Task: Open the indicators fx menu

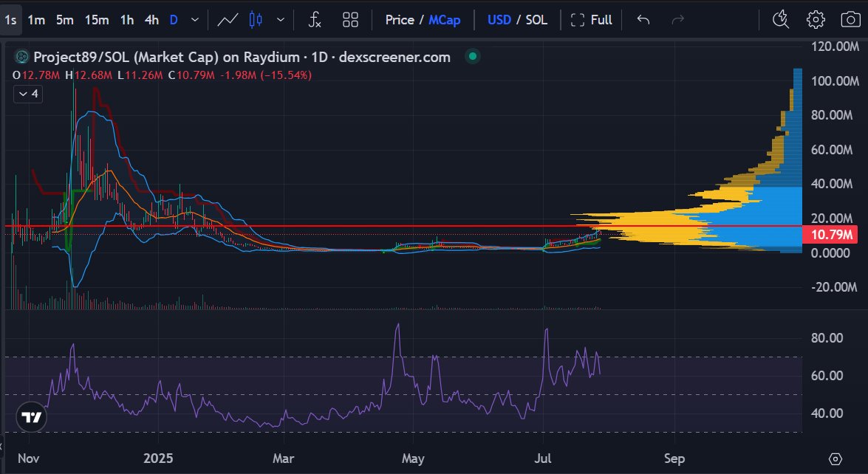Action: [315, 20]
